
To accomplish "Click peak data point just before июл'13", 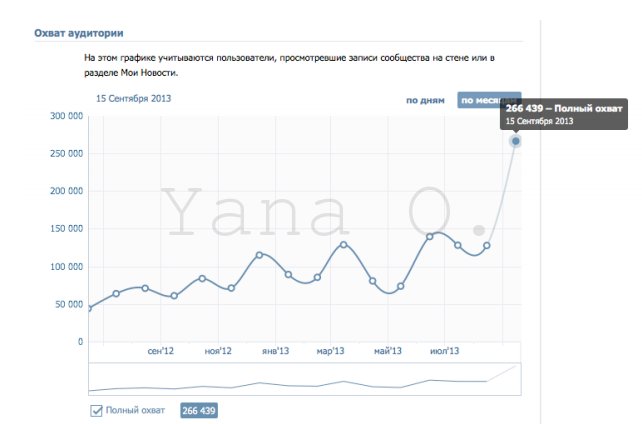I will coord(430,236).
